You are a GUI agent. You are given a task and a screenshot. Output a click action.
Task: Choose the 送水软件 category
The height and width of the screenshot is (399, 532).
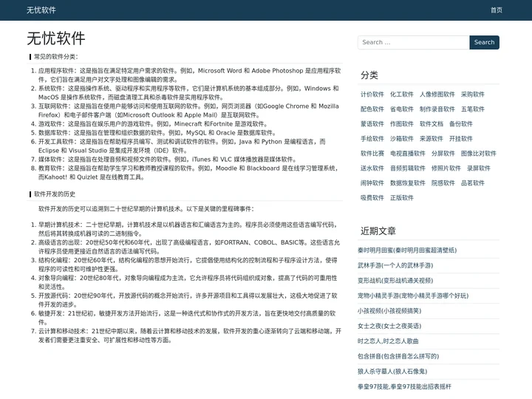(372, 168)
